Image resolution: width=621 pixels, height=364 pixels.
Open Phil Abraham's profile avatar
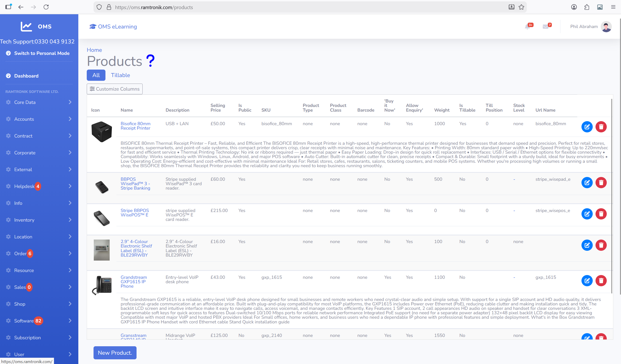607,26
